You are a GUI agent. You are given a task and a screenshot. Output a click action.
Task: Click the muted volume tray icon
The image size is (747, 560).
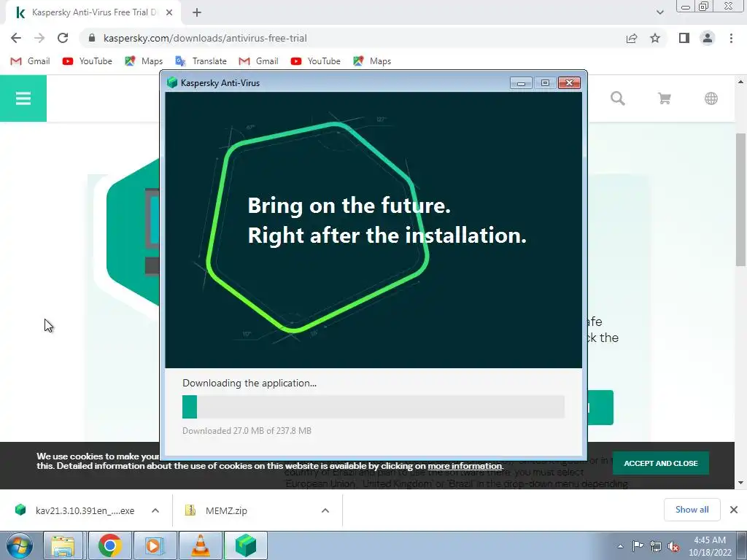pos(673,547)
